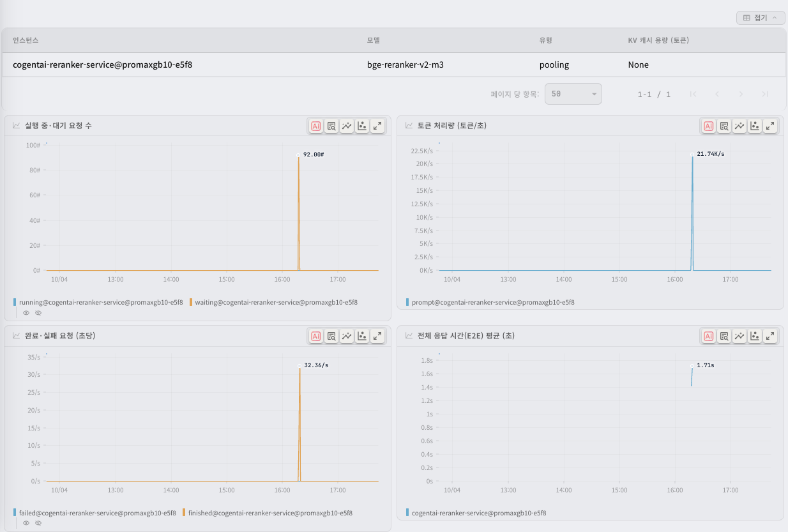
Task: Show all series in running/waiting chart legend
Action: 26,313
